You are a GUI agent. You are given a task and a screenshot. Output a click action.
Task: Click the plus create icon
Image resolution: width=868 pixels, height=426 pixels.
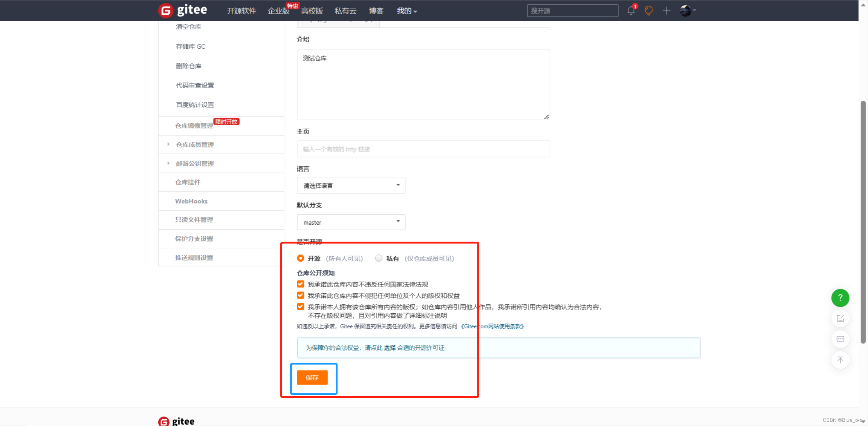tap(666, 11)
